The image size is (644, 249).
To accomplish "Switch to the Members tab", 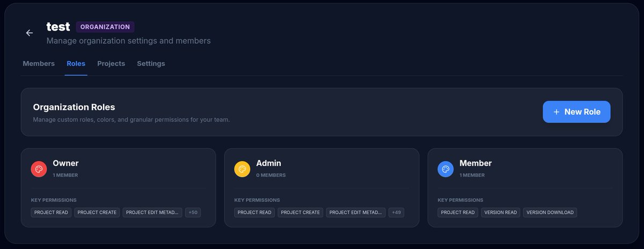I will click(39, 63).
